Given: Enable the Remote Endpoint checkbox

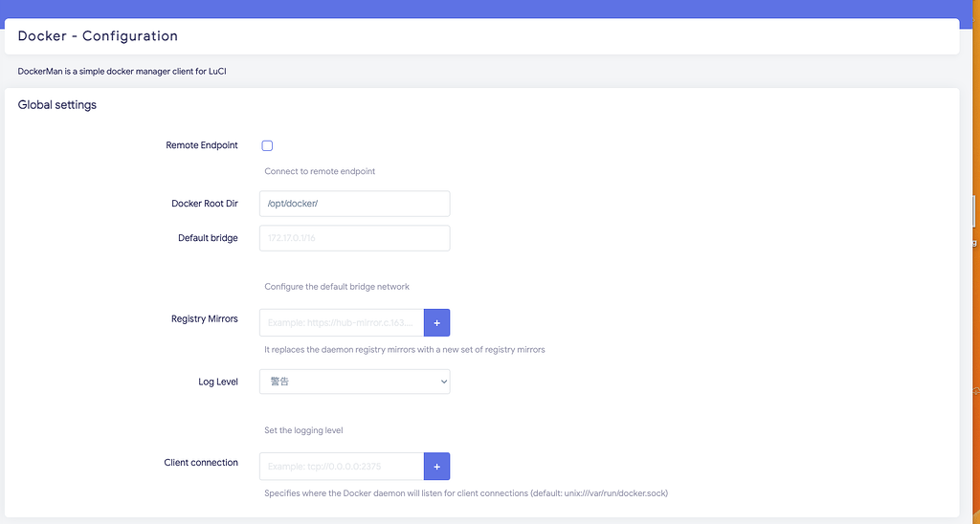Looking at the screenshot, I should [267, 145].
